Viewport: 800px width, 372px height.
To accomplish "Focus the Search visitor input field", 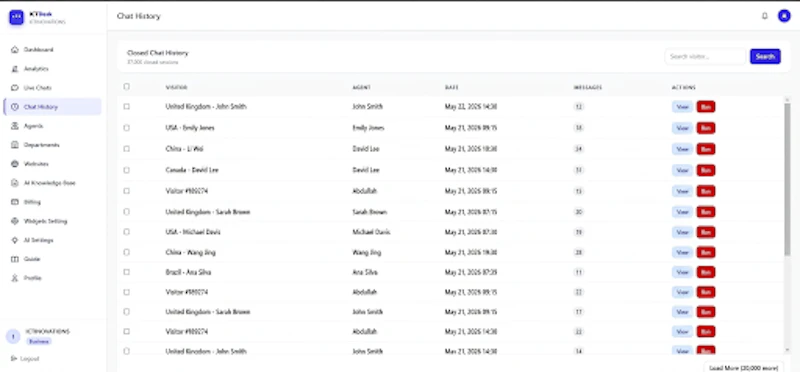I will click(x=706, y=57).
